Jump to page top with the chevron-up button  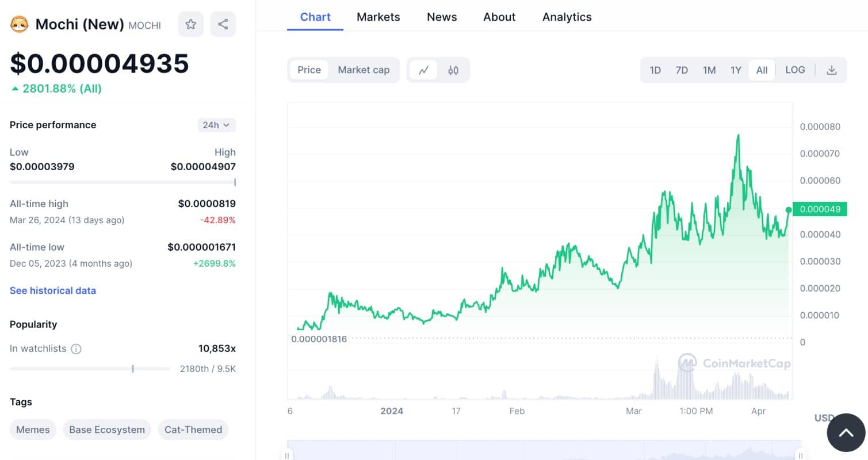click(x=846, y=432)
